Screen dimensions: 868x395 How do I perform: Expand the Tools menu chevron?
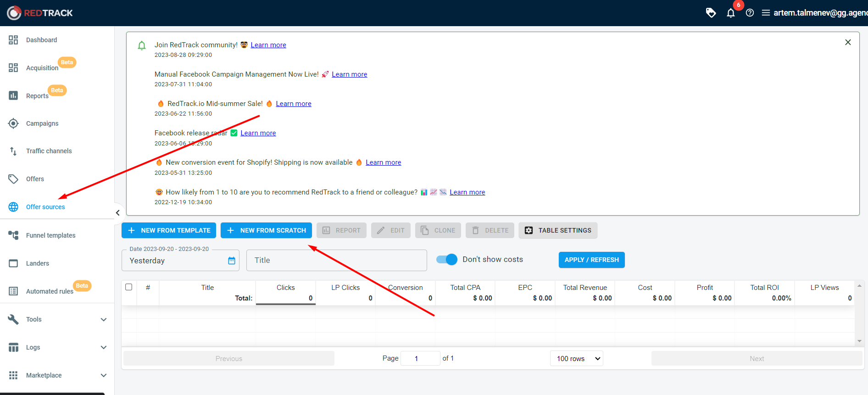(x=104, y=319)
